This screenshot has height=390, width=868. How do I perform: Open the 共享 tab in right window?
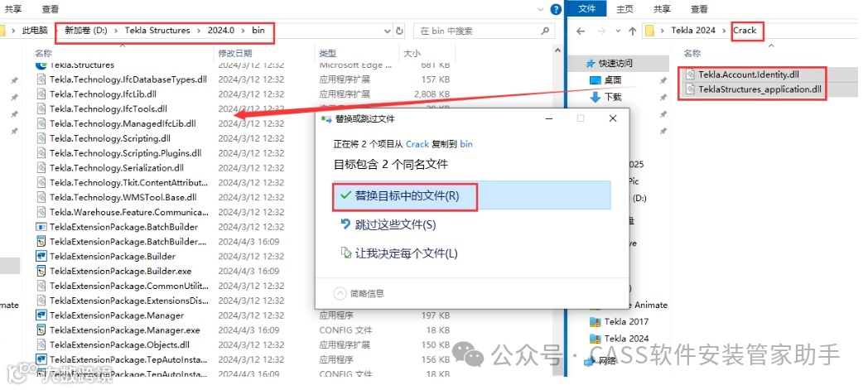tap(662, 9)
